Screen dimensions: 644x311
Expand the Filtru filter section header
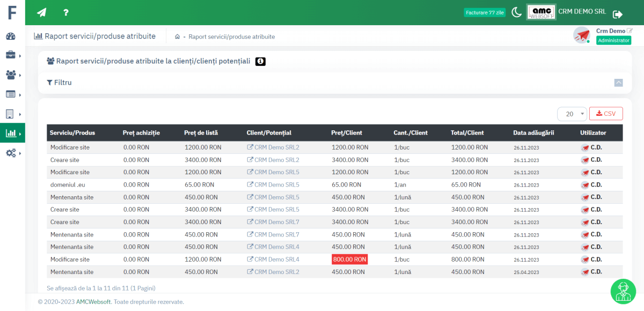(x=60, y=83)
